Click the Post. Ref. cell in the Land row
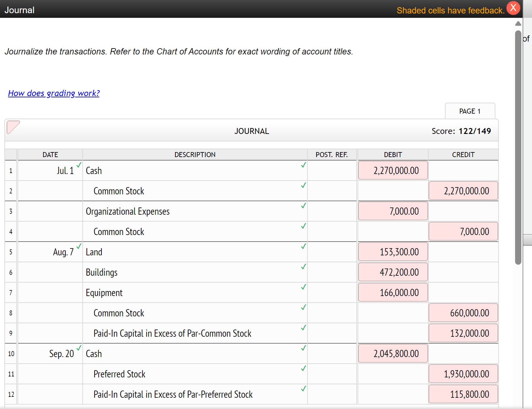Screen dimensions: 532x409 [x=332, y=252]
